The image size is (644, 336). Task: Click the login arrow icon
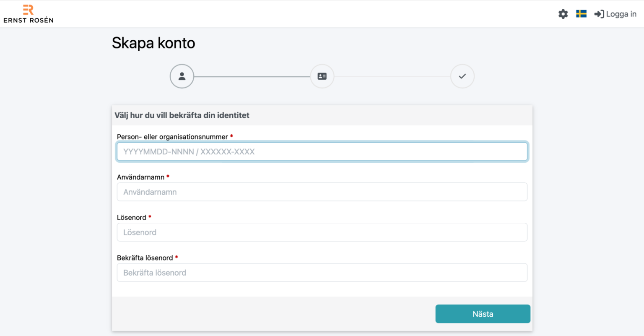(599, 14)
